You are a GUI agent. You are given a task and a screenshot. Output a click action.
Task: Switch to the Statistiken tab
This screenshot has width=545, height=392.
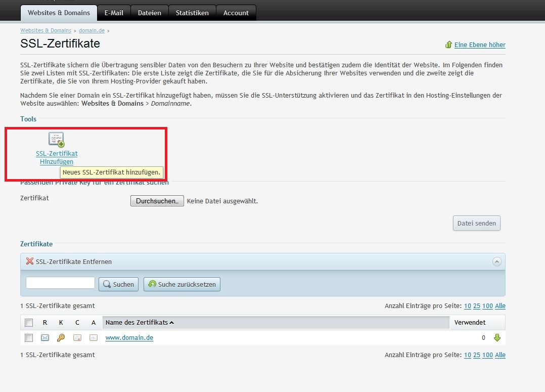click(192, 13)
